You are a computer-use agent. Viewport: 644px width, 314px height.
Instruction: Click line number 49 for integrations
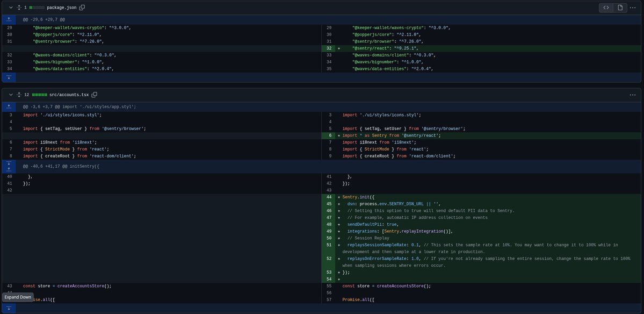click(x=329, y=231)
